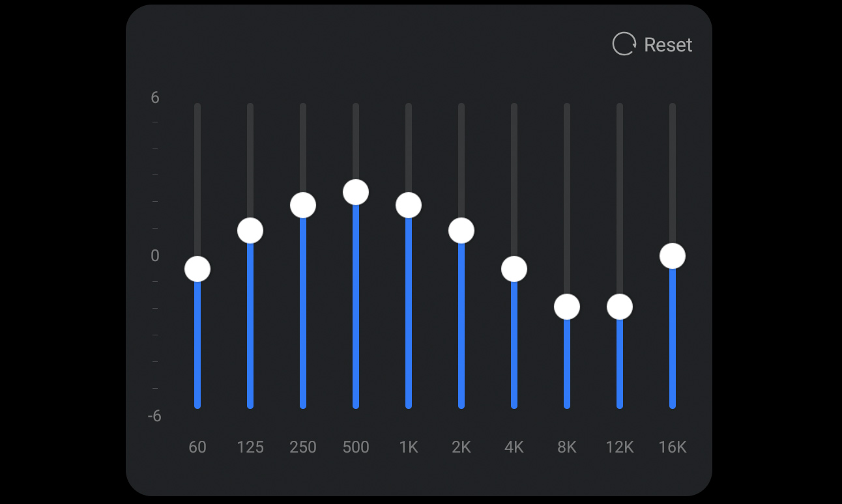Select the 2K slider handle
Screen dimensions: 842x504
(461, 231)
